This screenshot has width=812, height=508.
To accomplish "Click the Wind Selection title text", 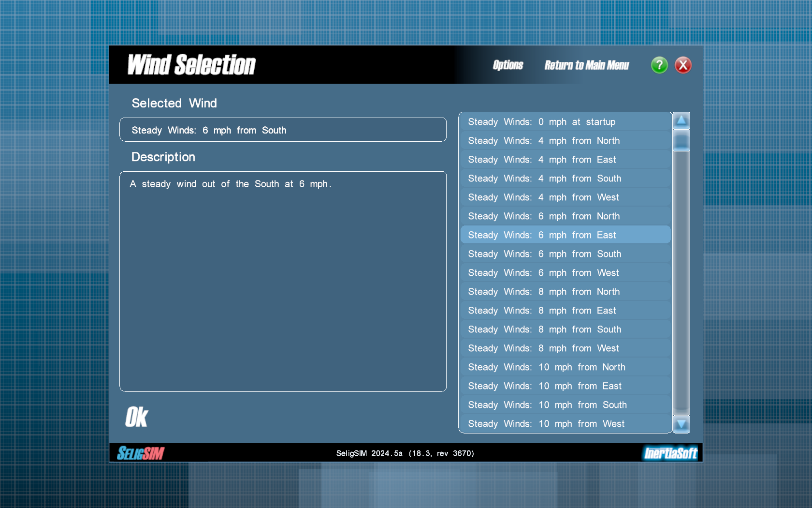I will 191,64.
